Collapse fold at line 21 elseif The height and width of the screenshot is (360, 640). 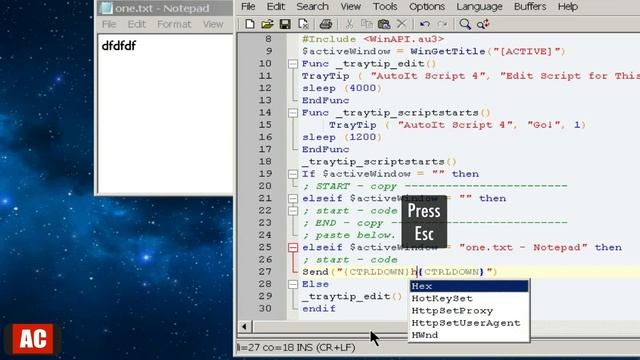coord(293,198)
